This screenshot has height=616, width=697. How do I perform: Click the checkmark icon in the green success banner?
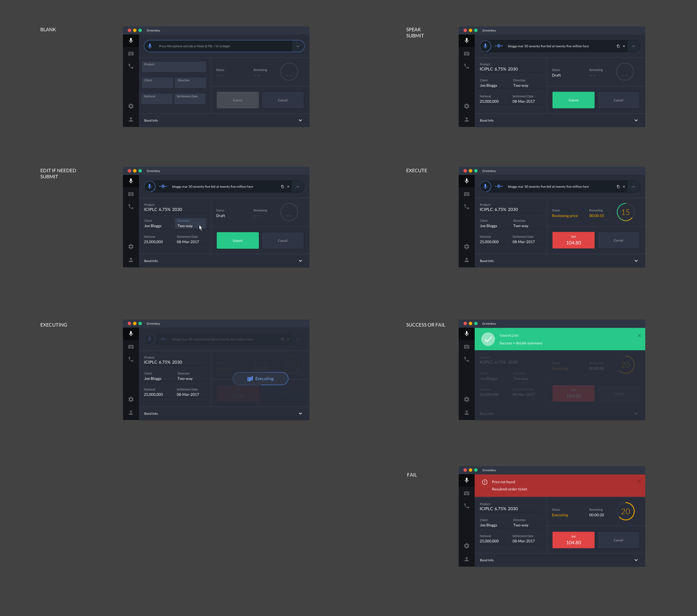tap(488, 339)
